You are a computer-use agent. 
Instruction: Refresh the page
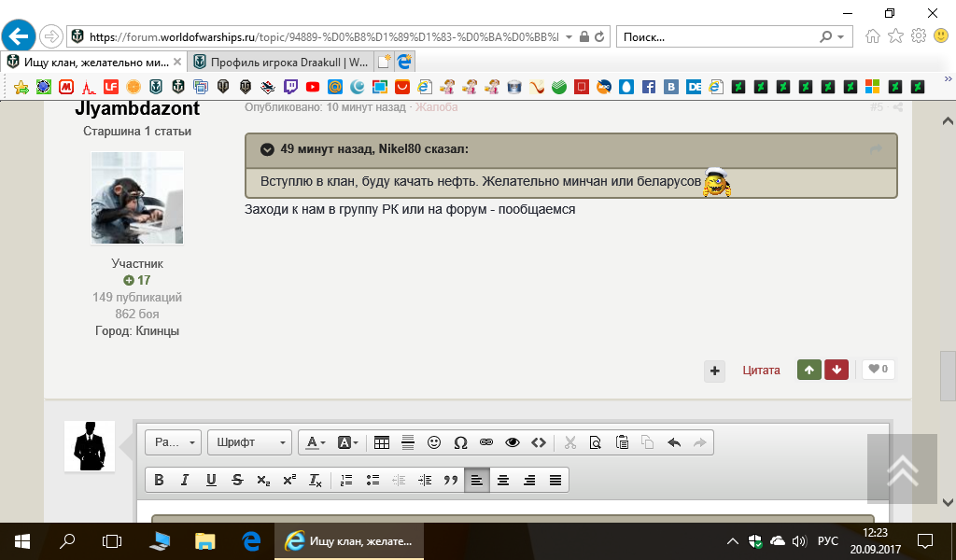pyautogui.click(x=600, y=37)
